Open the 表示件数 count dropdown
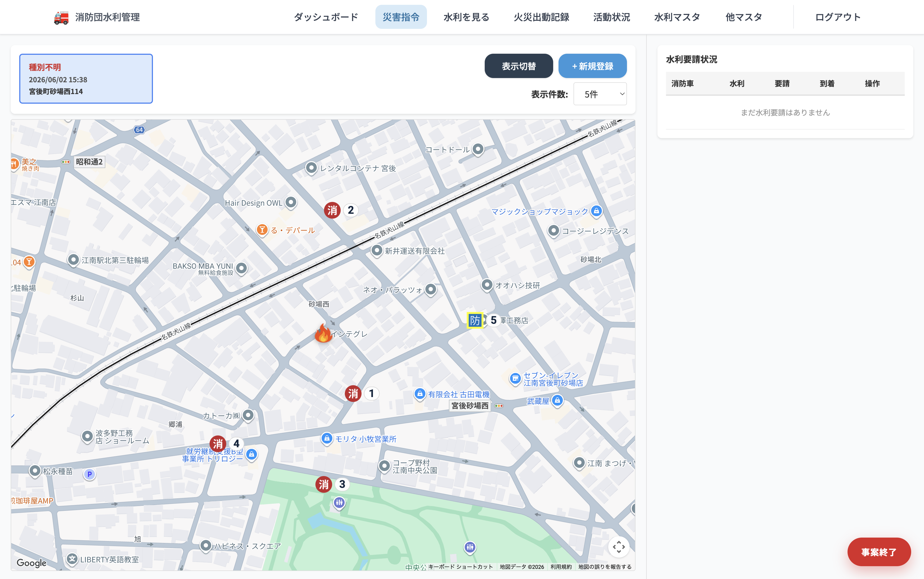The image size is (924, 579). (x=600, y=94)
